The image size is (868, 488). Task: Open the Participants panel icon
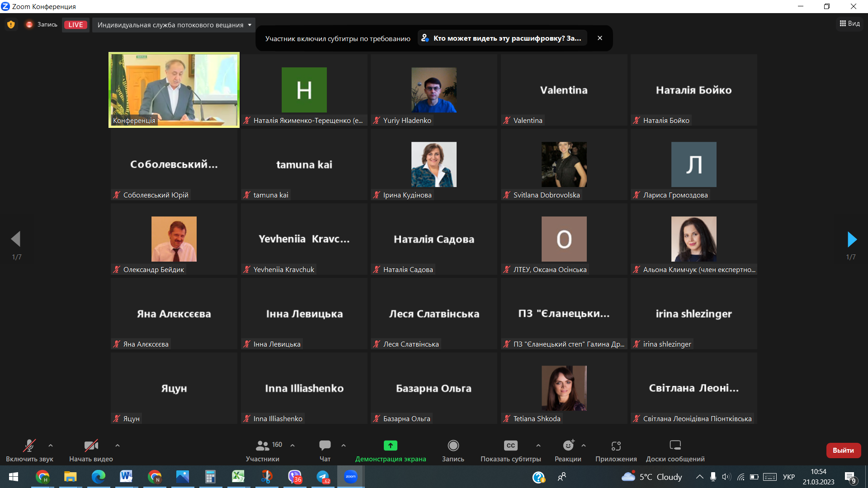(x=263, y=446)
